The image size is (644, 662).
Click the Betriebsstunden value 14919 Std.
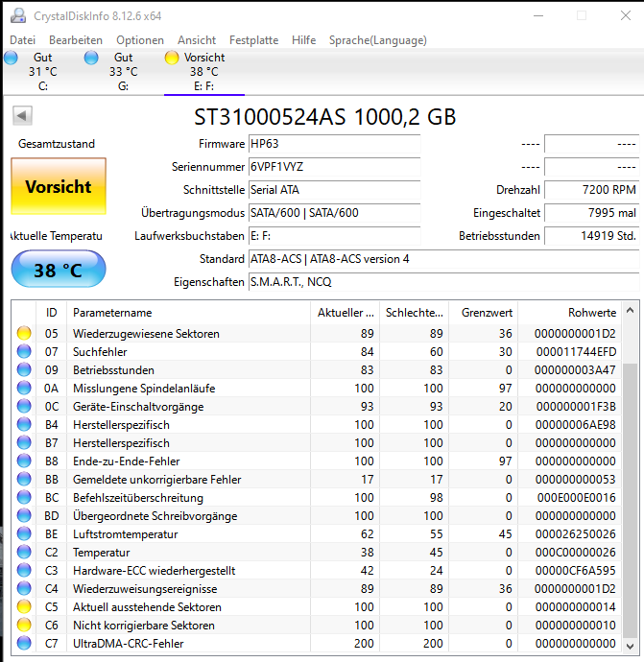click(x=591, y=236)
